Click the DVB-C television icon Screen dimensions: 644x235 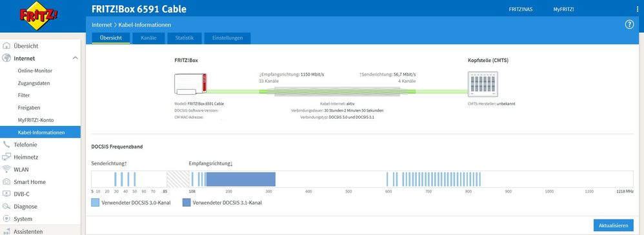(6, 194)
